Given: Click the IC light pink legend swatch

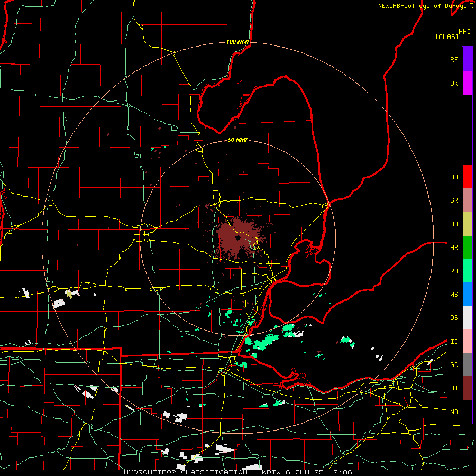Looking at the screenshot, I should [x=467, y=341].
